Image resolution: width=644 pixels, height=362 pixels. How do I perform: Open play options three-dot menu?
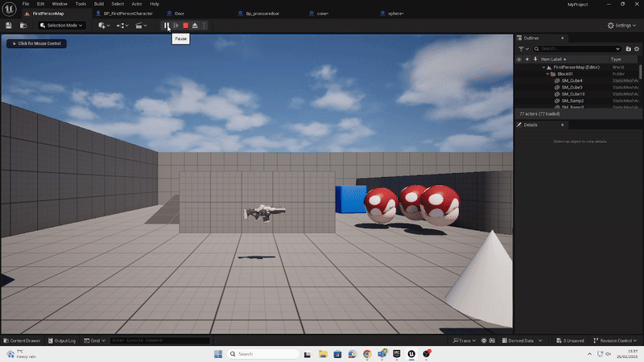tap(204, 26)
